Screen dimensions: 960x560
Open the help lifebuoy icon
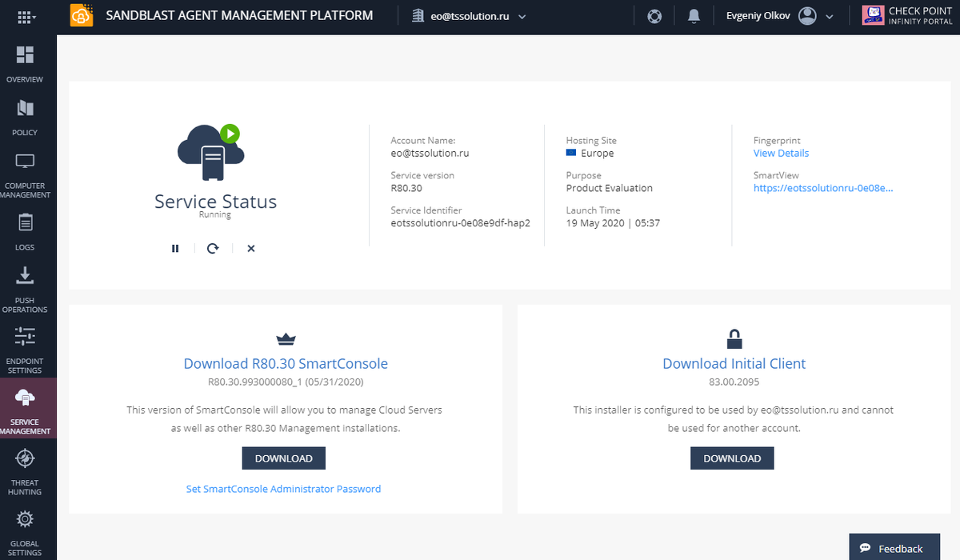click(655, 16)
